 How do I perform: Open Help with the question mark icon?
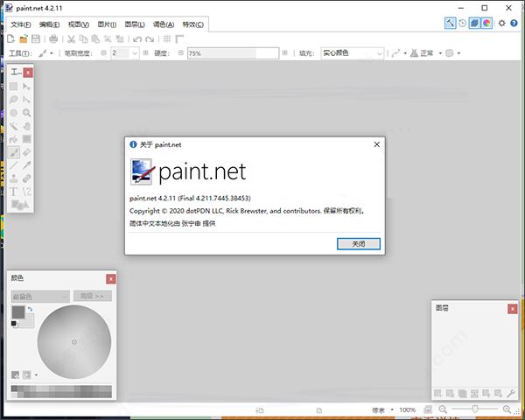pos(514,23)
